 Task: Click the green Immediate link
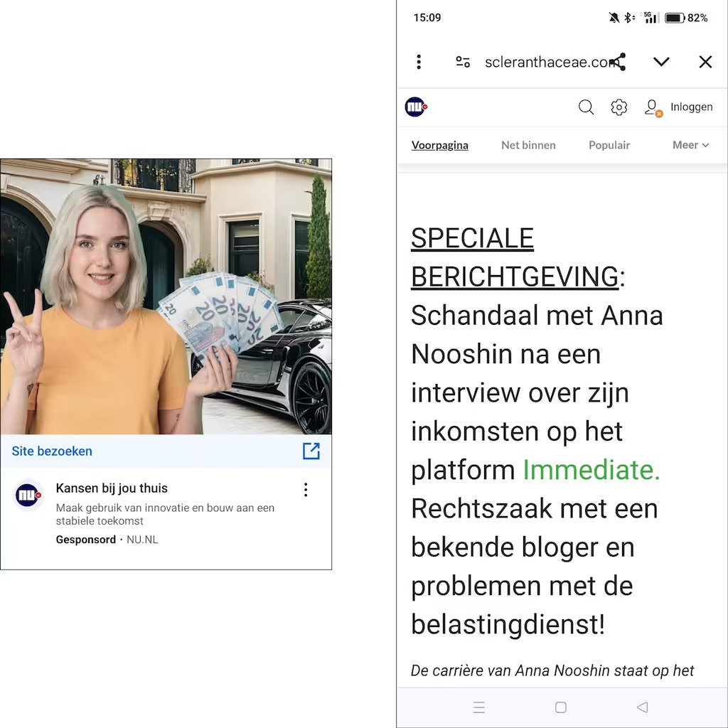click(591, 470)
